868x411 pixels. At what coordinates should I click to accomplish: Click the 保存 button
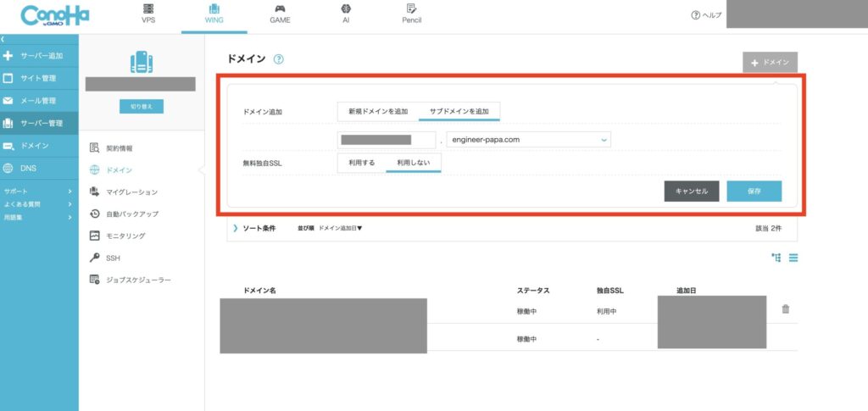[754, 192]
